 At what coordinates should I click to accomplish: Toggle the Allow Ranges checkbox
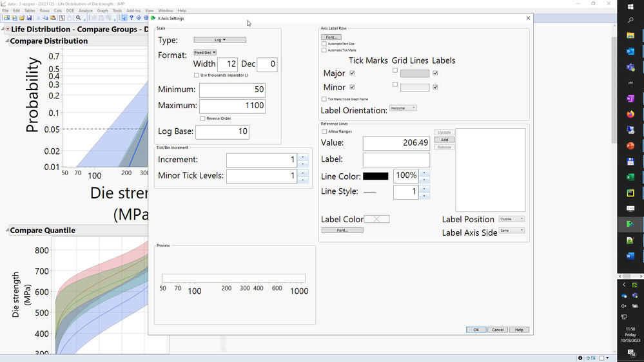pos(324,131)
